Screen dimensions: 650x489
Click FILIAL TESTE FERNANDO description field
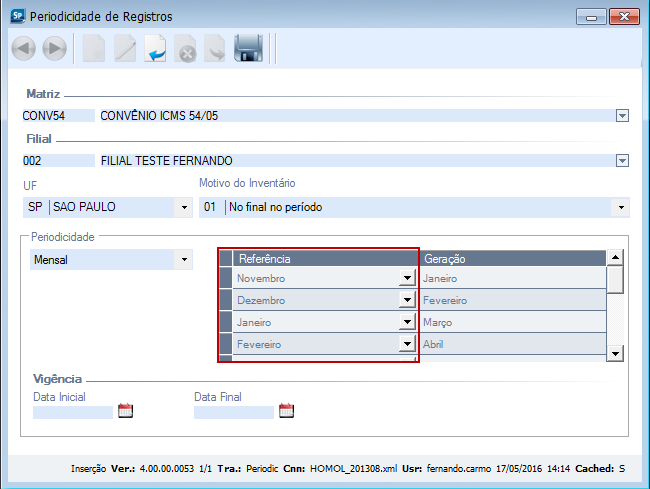pyautogui.click(x=357, y=161)
